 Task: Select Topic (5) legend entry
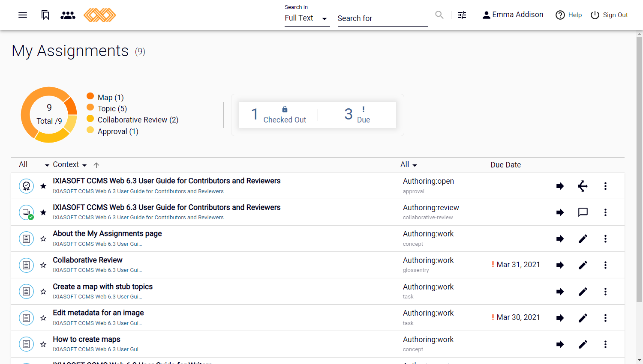[107, 108]
